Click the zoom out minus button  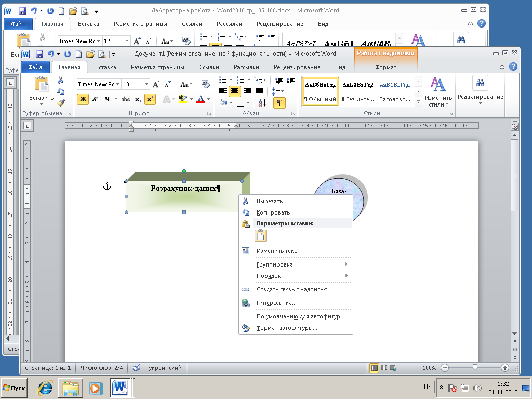coord(445,368)
